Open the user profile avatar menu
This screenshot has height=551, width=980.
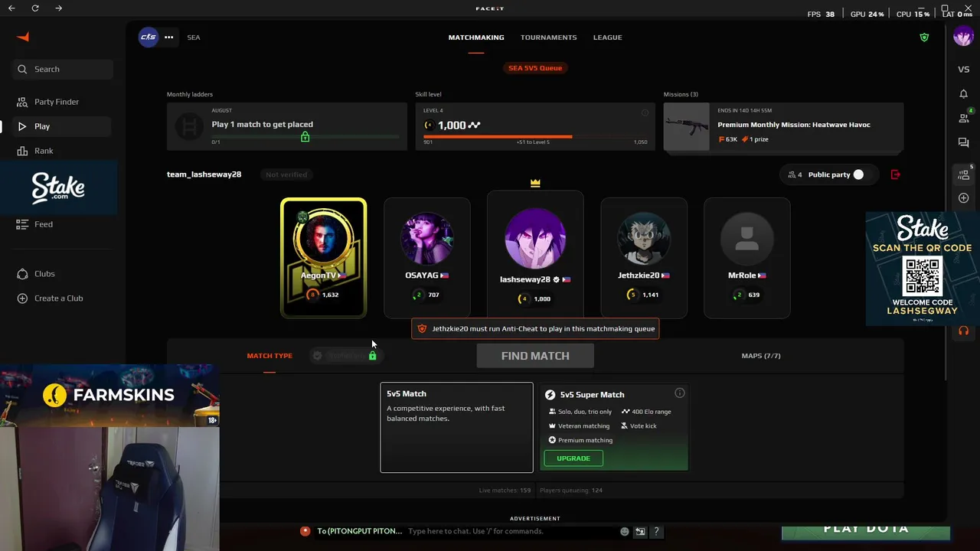(x=963, y=37)
